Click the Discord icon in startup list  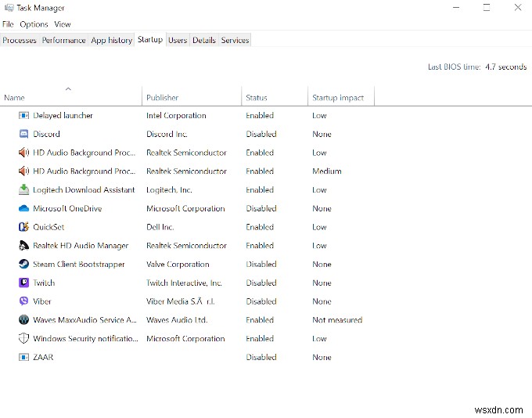23,134
